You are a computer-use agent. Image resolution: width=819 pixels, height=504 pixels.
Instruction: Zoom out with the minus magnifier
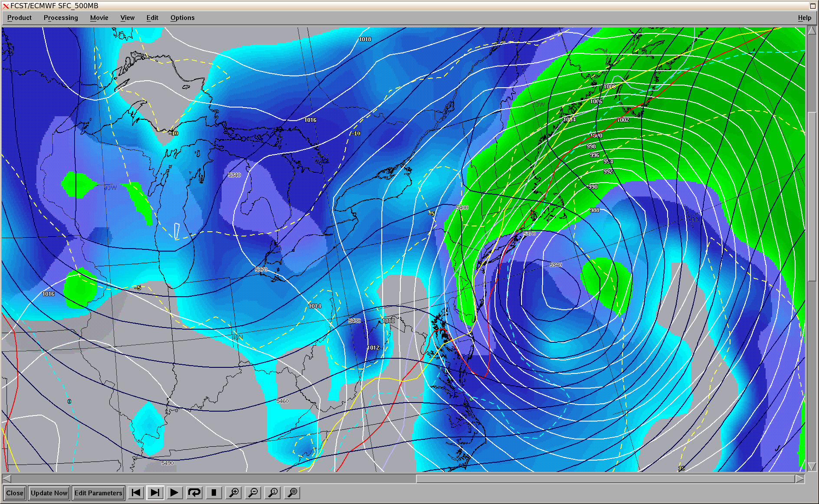click(x=253, y=493)
